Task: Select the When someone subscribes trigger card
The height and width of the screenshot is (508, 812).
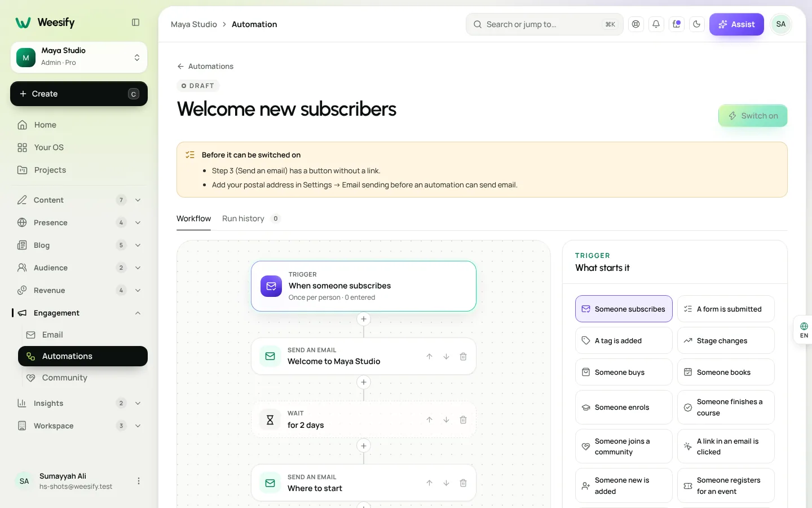Action: tap(364, 286)
